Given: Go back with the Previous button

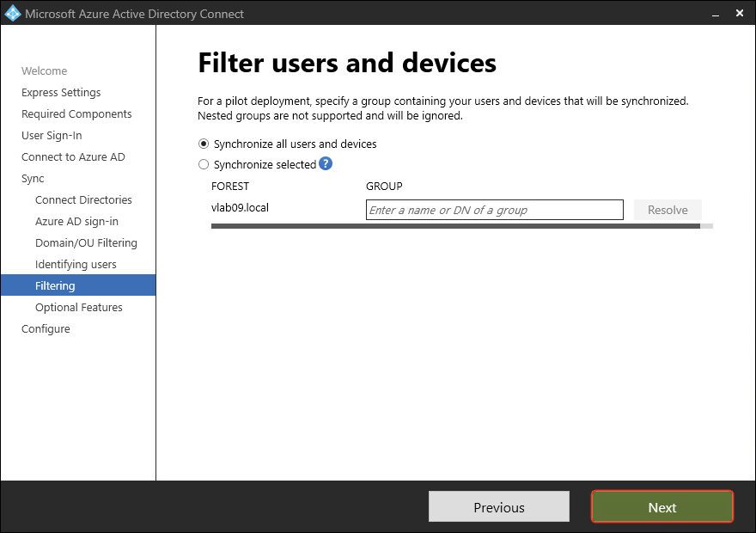Looking at the screenshot, I should click(498, 507).
